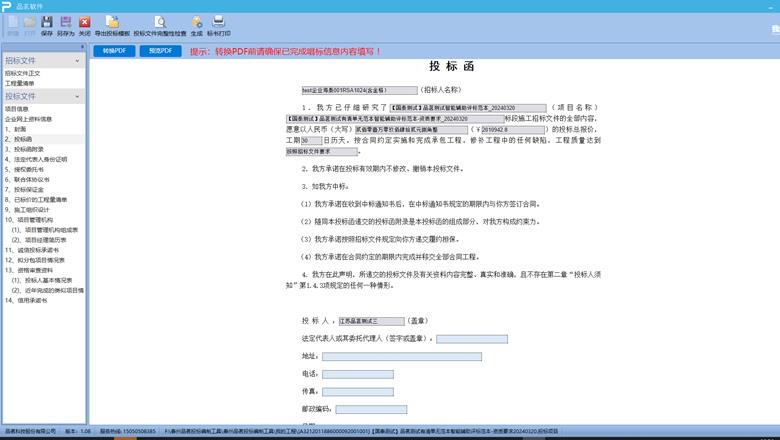Click the 生成 (Generate) toolbar icon
Screen dimensions: 780x440
tap(196, 24)
